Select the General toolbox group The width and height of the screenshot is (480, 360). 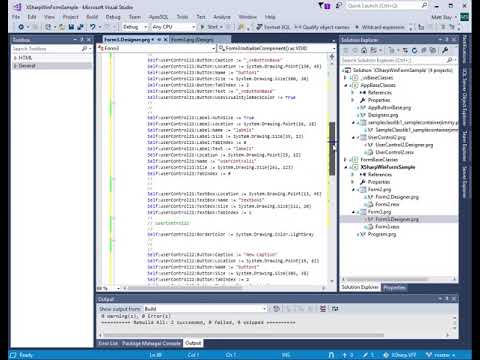(52, 66)
